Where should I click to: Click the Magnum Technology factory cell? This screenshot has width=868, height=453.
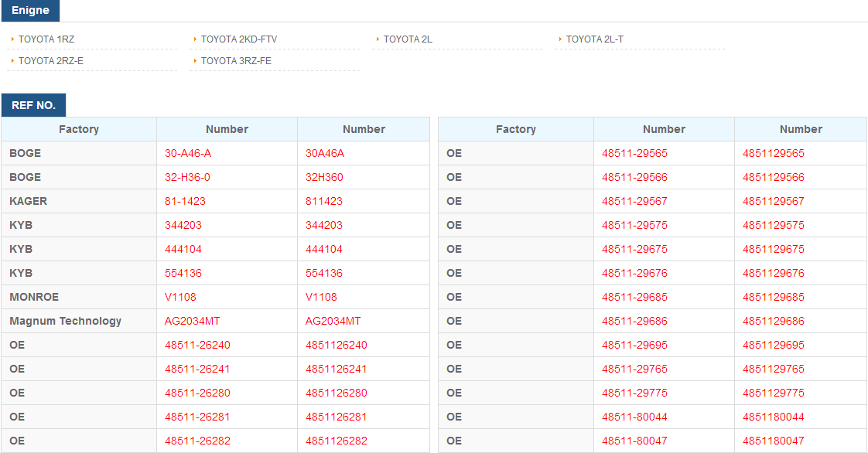(79, 321)
